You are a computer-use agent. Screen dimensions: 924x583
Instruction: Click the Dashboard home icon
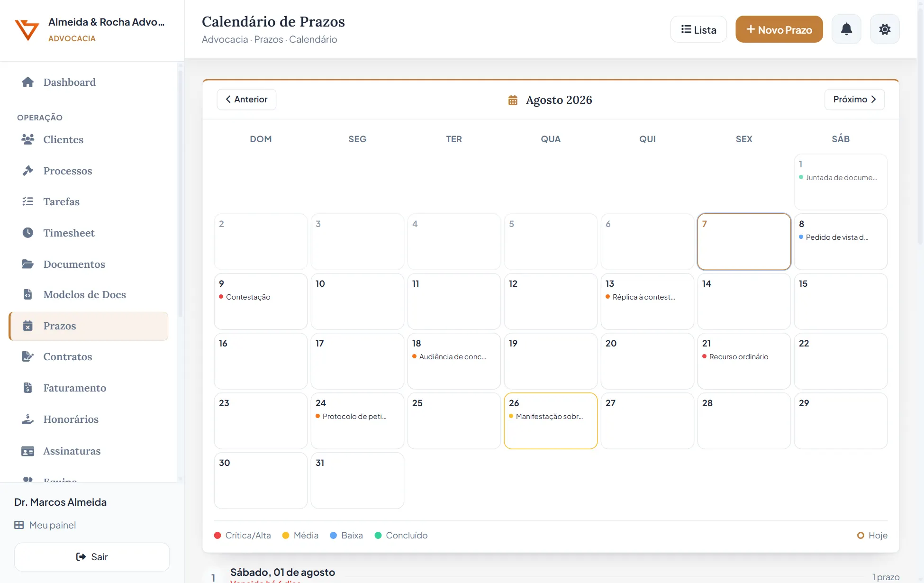[x=28, y=82]
